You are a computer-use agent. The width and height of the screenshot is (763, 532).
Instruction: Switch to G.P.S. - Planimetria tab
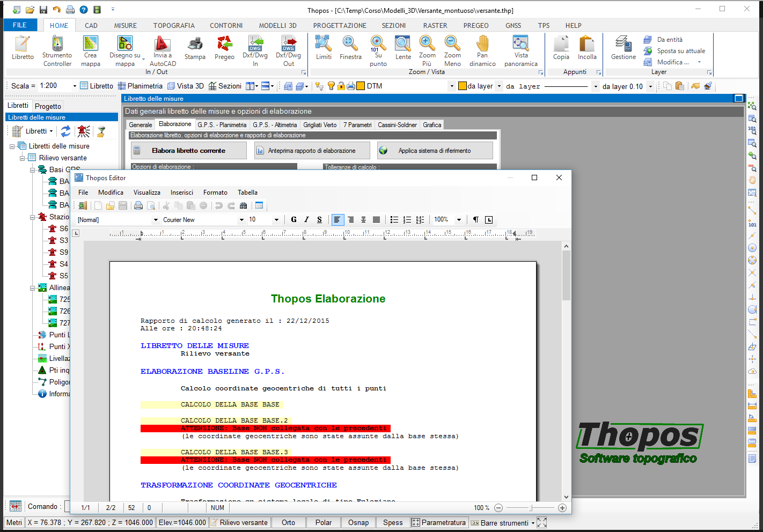coord(222,125)
